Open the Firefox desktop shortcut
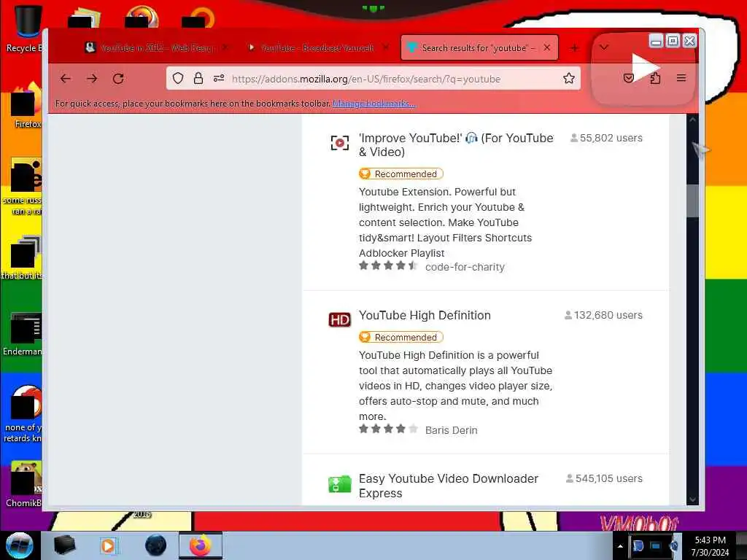Image resolution: width=747 pixels, height=560 pixels. pyautogui.click(x=25, y=106)
